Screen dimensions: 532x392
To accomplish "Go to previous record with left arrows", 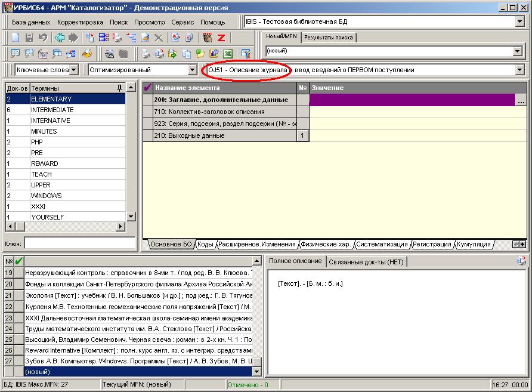I will tap(60, 38).
